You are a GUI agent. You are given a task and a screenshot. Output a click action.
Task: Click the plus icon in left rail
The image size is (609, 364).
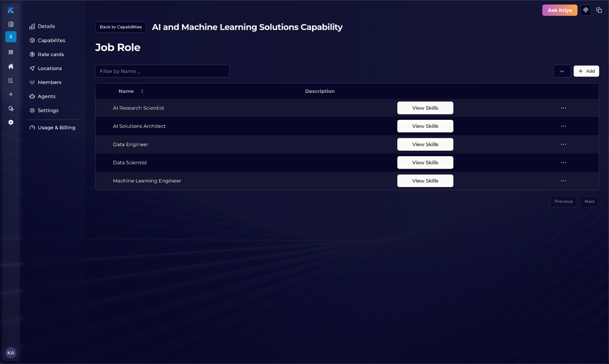click(11, 94)
